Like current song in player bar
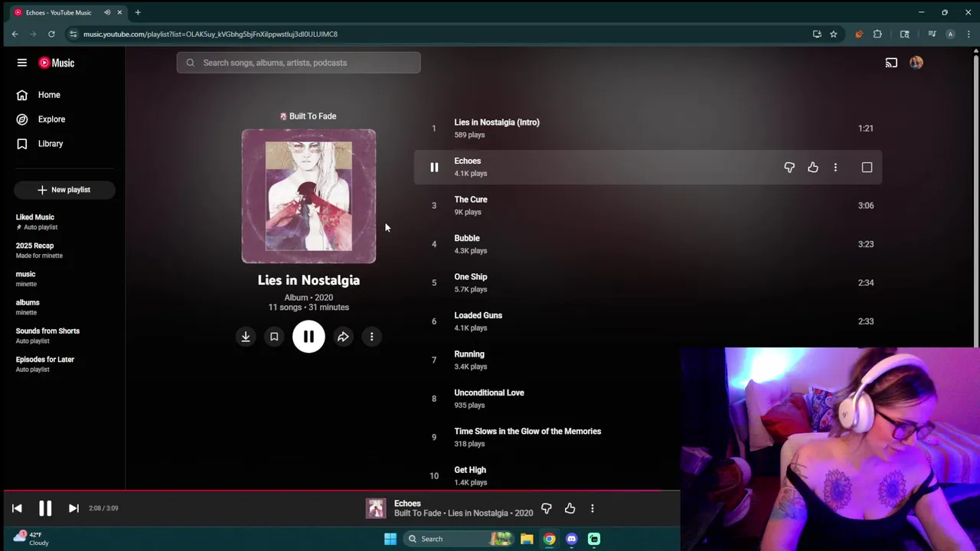The image size is (980, 551). (570, 508)
